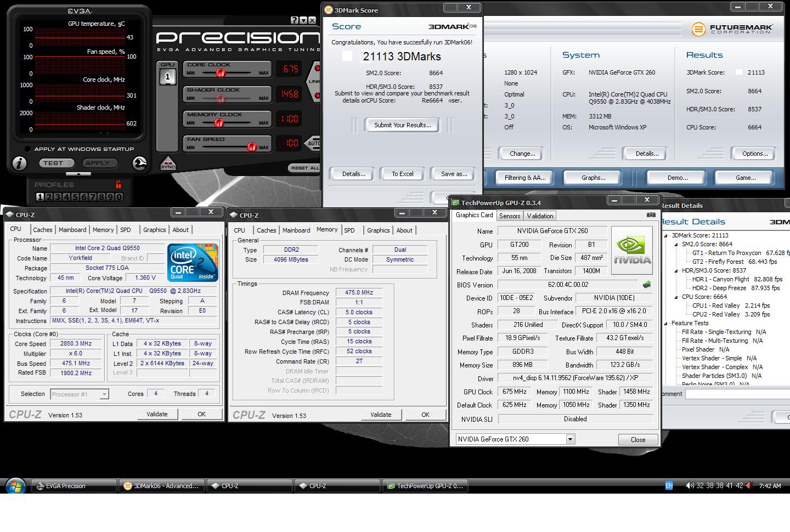The width and height of the screenshot is (790, 532).
Task: Select profile slot 3 in EVGA Precision
Action: coord(57,197)
